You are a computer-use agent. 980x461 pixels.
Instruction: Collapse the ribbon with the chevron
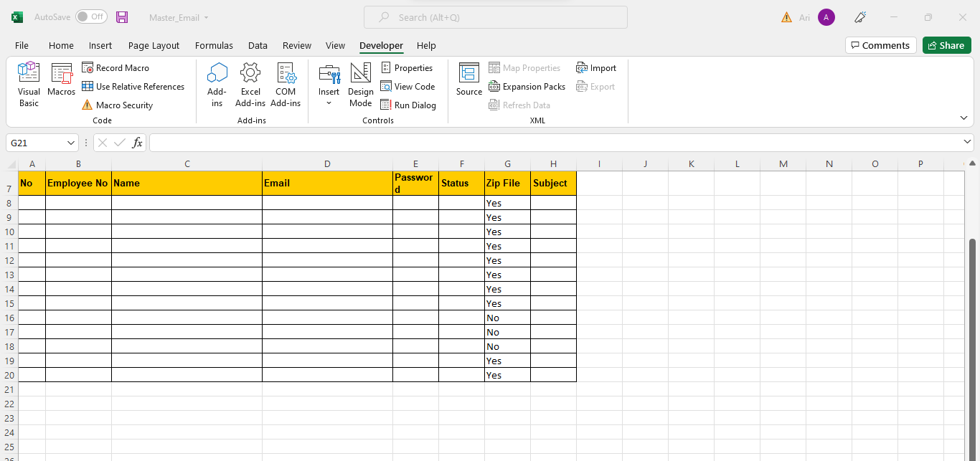click(x=963, y=118)
